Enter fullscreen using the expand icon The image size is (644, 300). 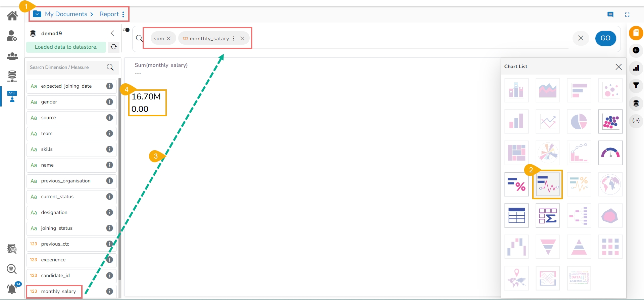[x=627, y=14]
